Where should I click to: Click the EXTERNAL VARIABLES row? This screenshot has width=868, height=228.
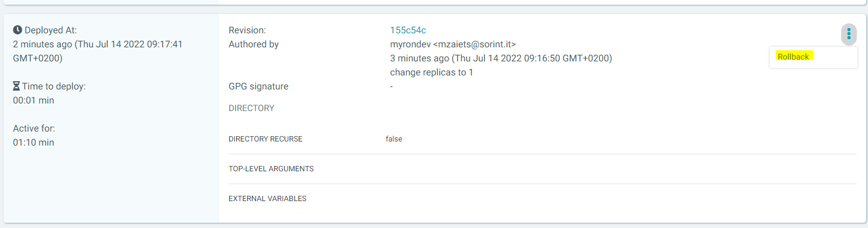[542, 199]
